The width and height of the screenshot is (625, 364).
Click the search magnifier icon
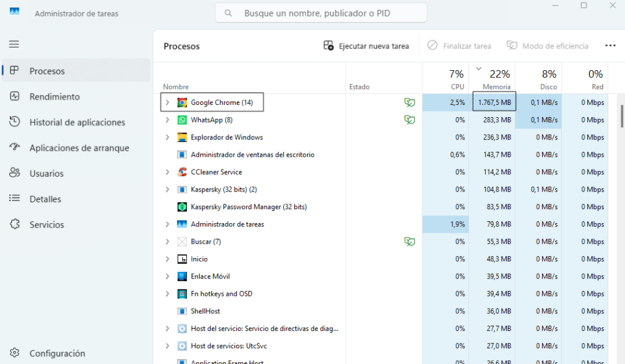[x=228, y=13]
